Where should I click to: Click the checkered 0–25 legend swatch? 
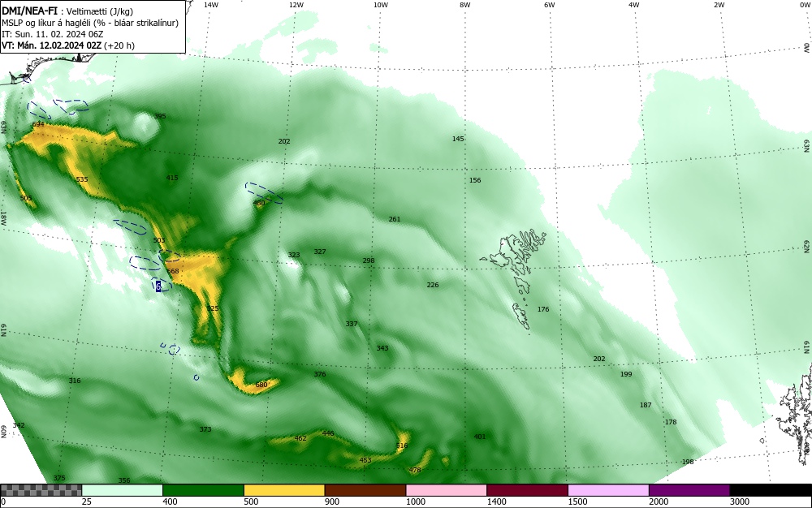pos(41,490)
